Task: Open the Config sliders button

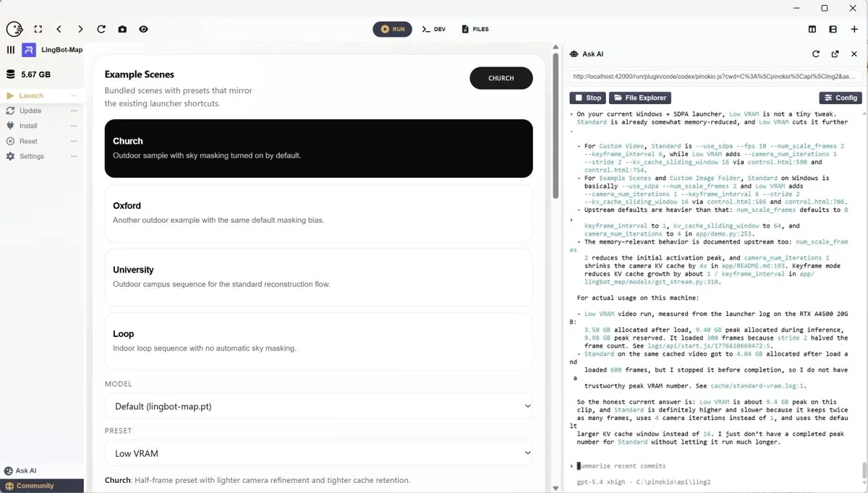Action: (x=840, y=98)
